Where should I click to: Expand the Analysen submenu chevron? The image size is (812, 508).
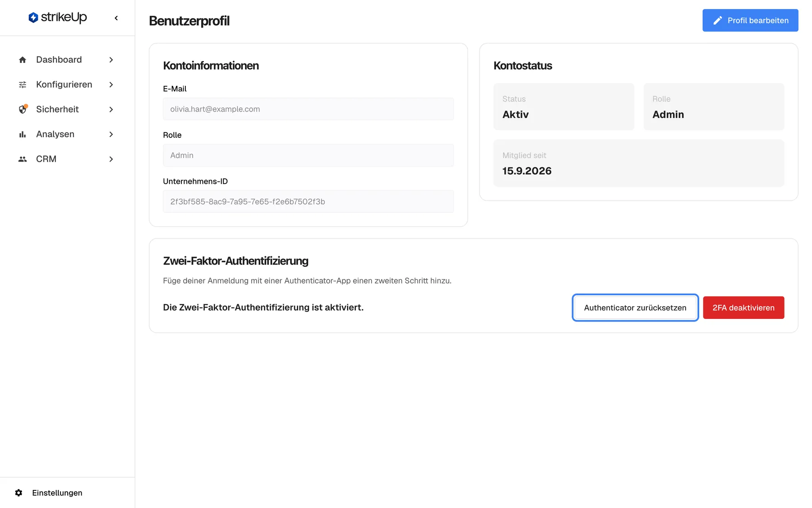[x=111, y=134]
